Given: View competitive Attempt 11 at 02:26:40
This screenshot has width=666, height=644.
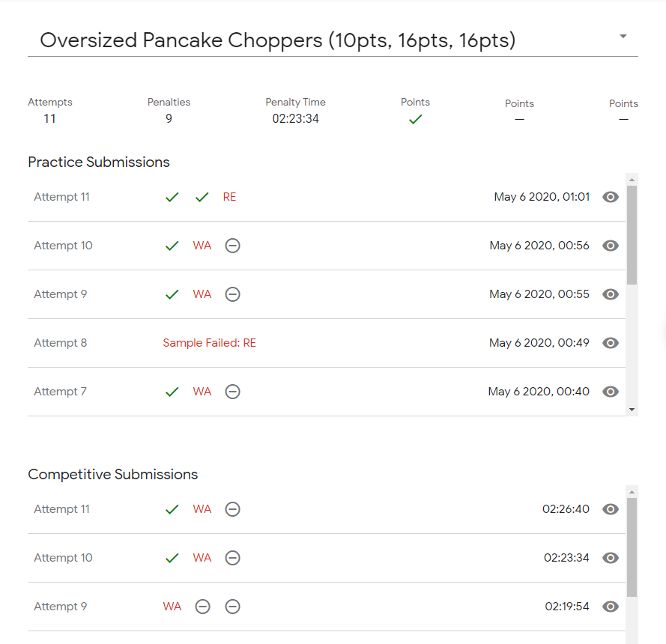Looking at the screenshot, I should (611, 509).
